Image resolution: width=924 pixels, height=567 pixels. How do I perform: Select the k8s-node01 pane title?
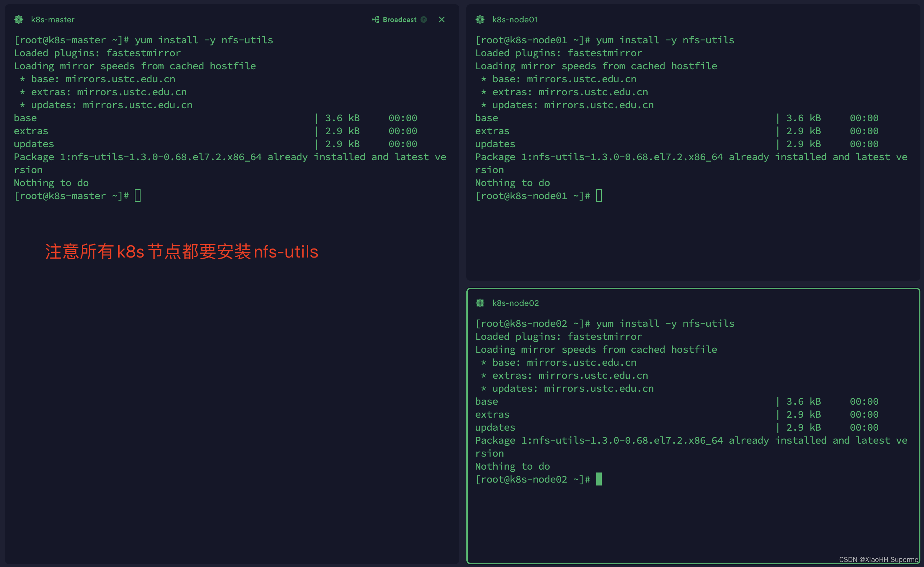coord(515,19)
